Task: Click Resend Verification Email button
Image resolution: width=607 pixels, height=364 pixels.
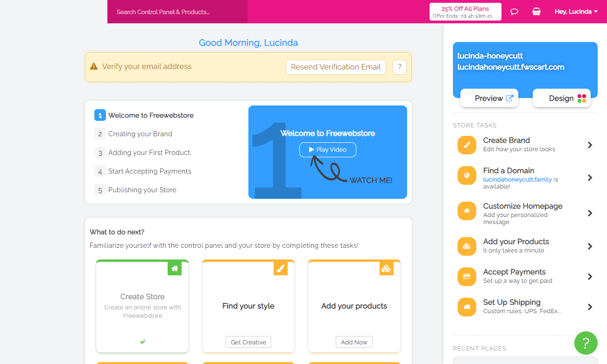Action: [x=336, y=67]
